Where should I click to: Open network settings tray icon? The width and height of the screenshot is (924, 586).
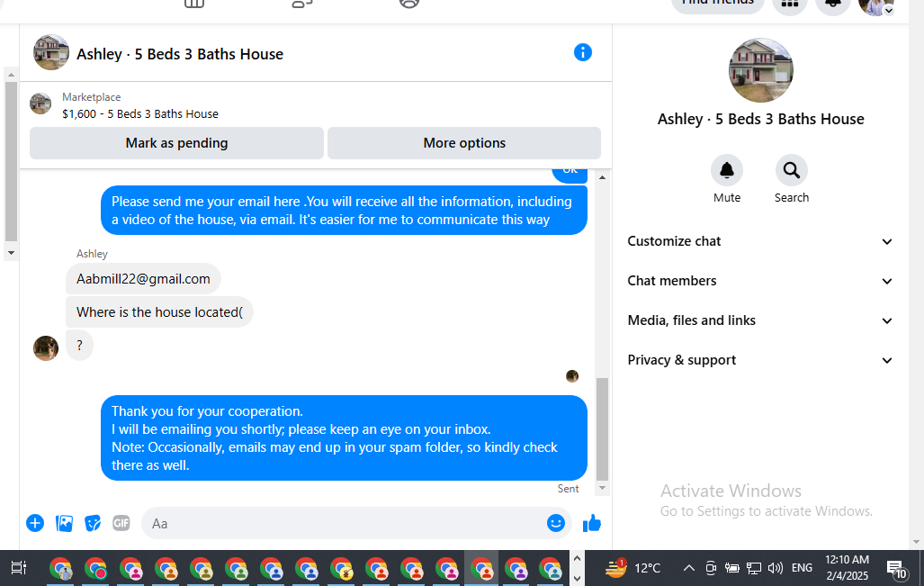tap(754, 568)
